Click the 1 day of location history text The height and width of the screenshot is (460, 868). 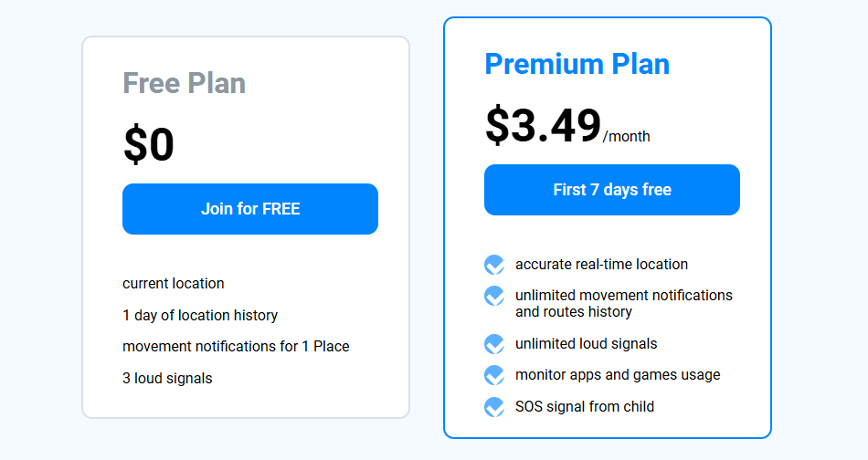click(200, 316)
